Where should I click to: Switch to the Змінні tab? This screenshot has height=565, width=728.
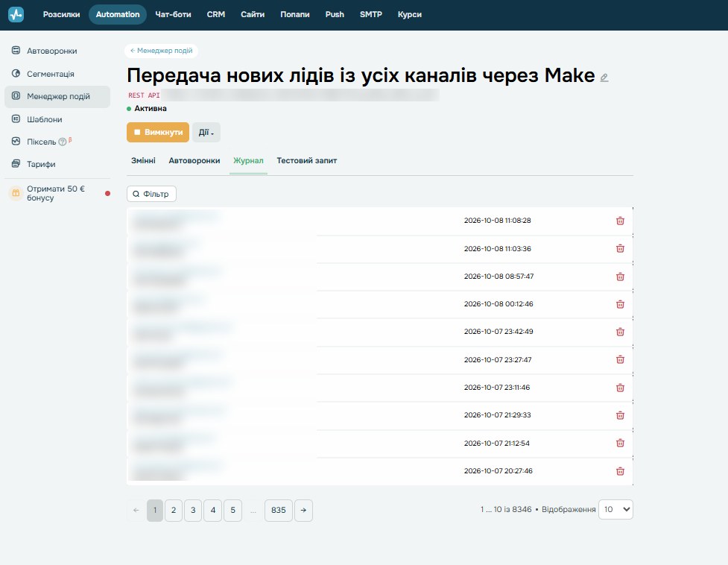pyautogui.click(x=143, y=161)
